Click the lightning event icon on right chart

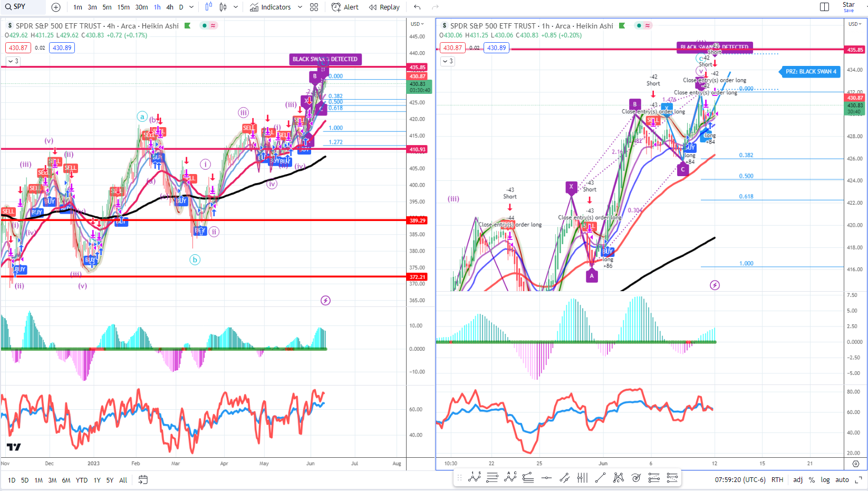pyautogui.click(x=715, y=285)
